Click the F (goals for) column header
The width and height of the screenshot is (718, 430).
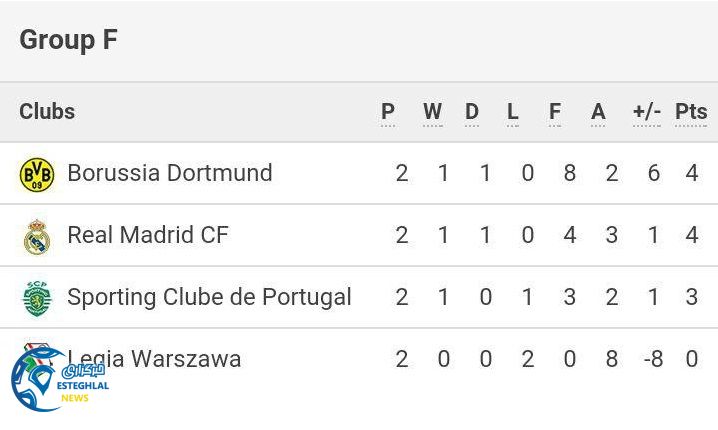[x=555, y=112]
